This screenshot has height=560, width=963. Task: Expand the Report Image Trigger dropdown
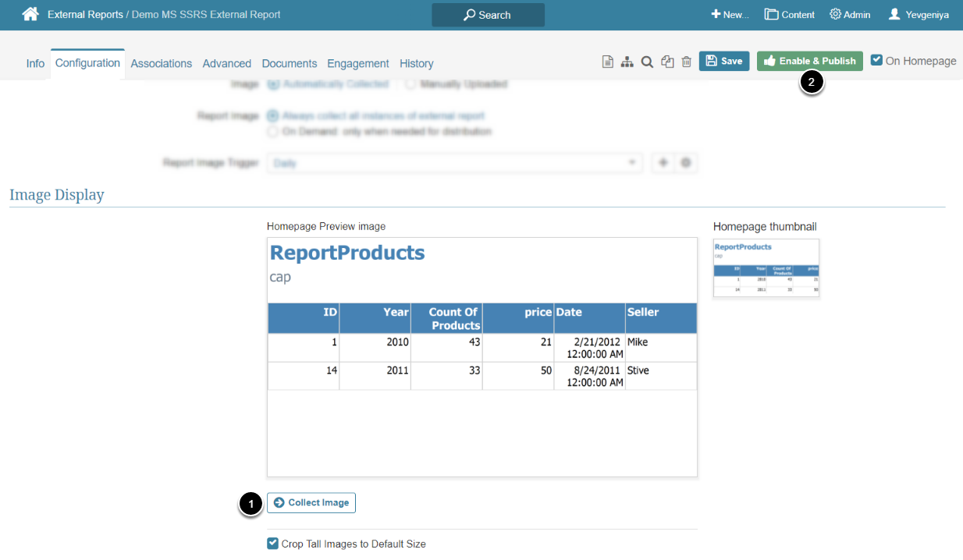(454, 163)
